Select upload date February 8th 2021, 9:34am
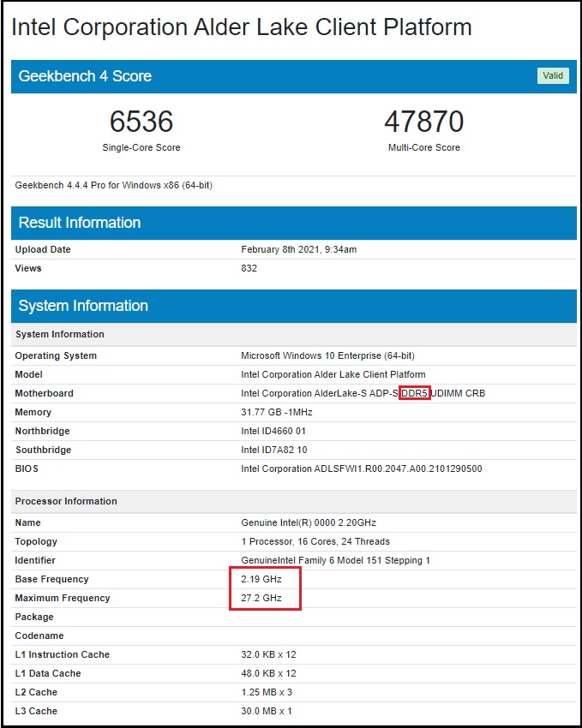 (x=298, y=249)
